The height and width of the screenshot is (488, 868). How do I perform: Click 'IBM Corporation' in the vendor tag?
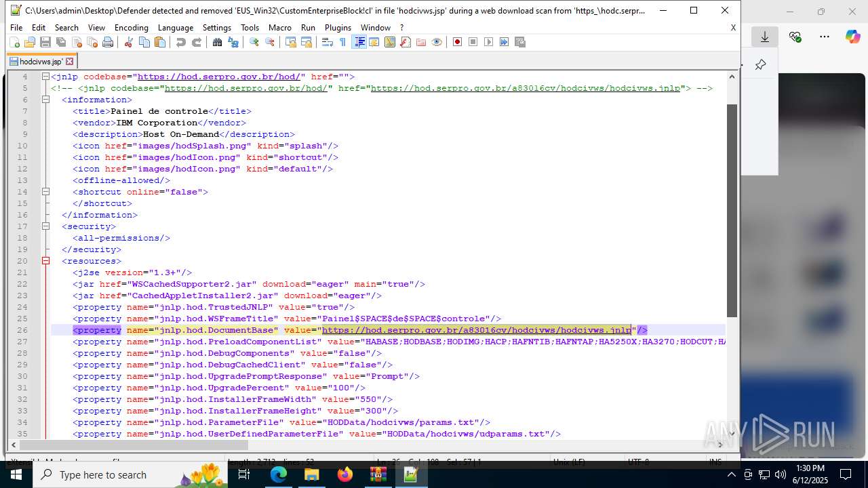pos(157,123)
